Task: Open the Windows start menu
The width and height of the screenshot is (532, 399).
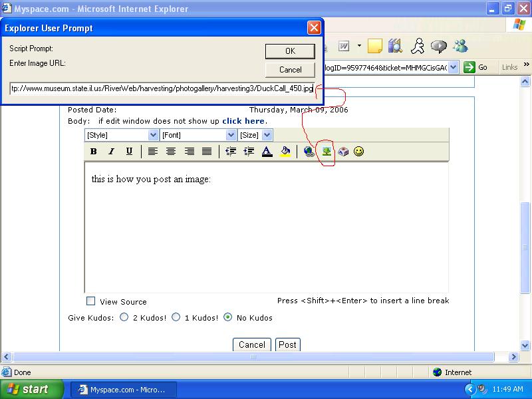Action: click(31, 389)
